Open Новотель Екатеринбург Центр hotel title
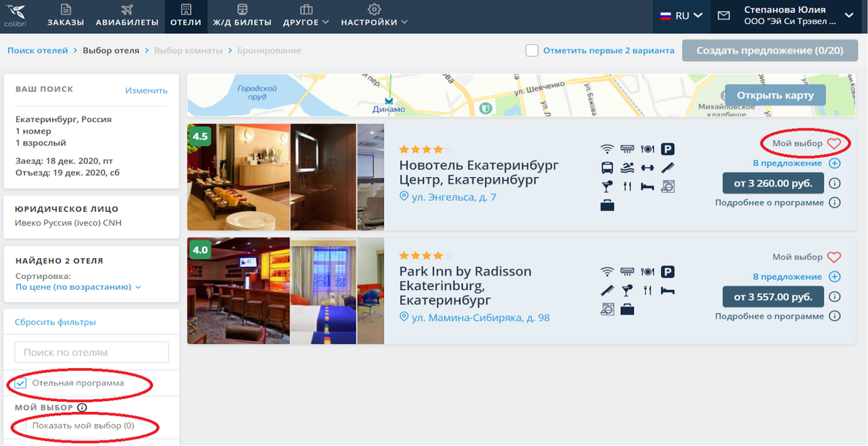The height and width of the screenshot is (446, 868). point(479,172)
